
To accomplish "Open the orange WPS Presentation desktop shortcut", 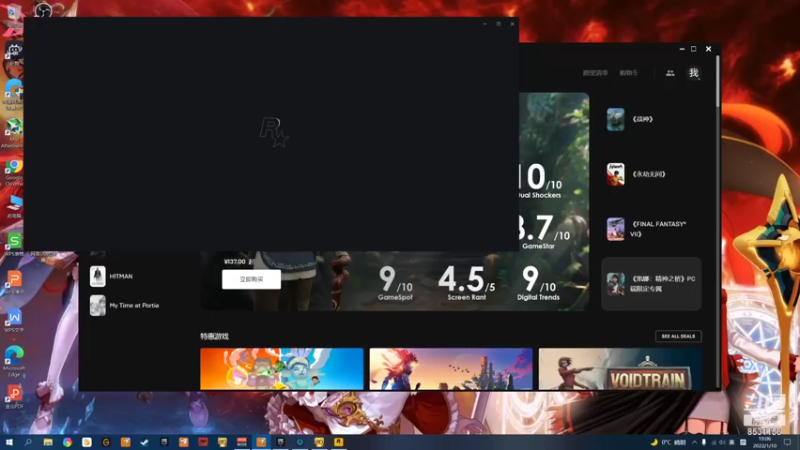I will click(14, 282).
